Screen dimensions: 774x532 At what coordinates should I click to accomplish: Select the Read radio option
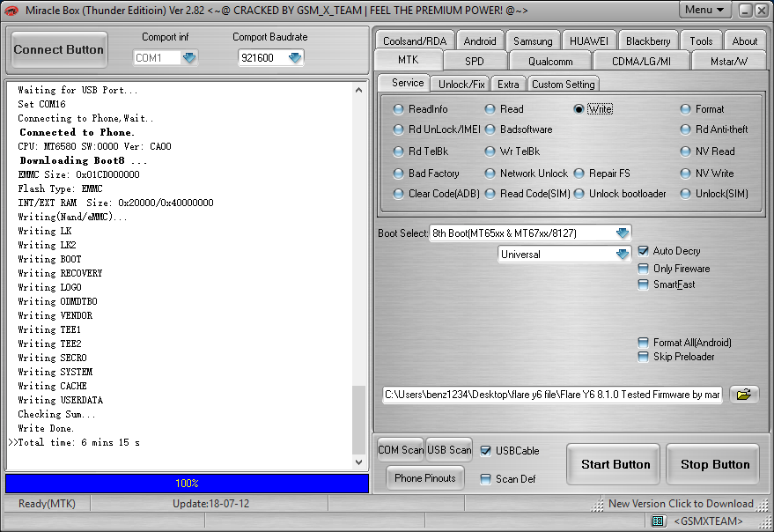click(x=490, y=109)
